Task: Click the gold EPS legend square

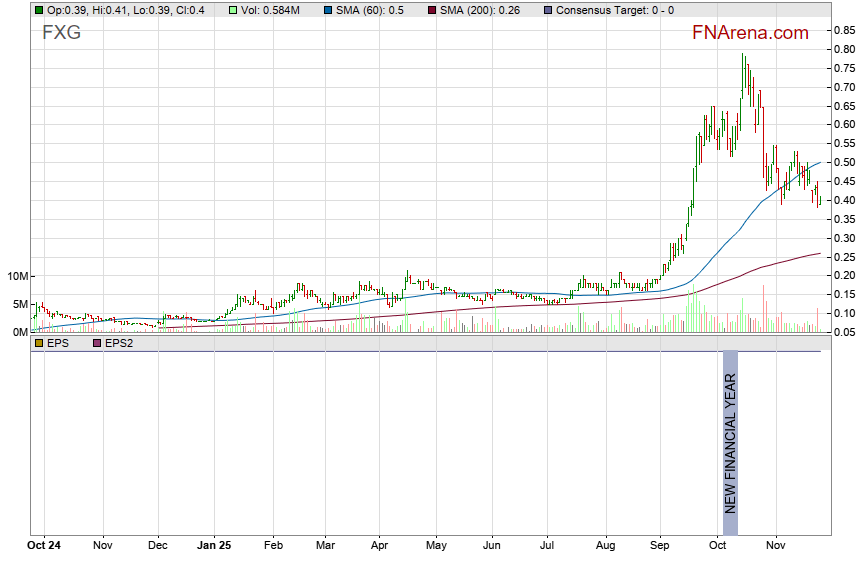Action: click(39, 343)
